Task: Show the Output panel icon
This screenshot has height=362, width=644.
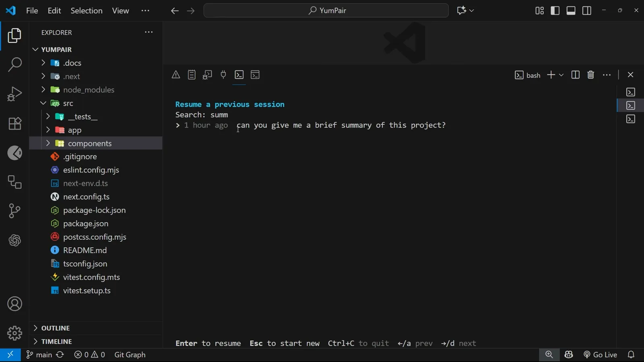Action: click(x=192, y=75)
